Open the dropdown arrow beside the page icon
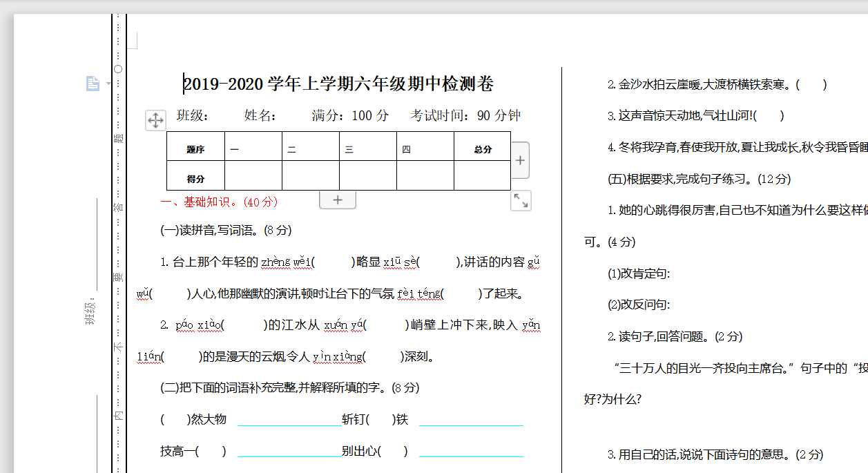This screenshot has width=868, height=473. pos(108,84)
